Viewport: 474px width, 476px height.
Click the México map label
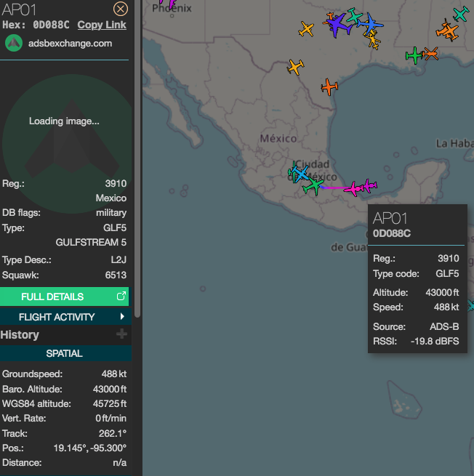pos(278,139)
